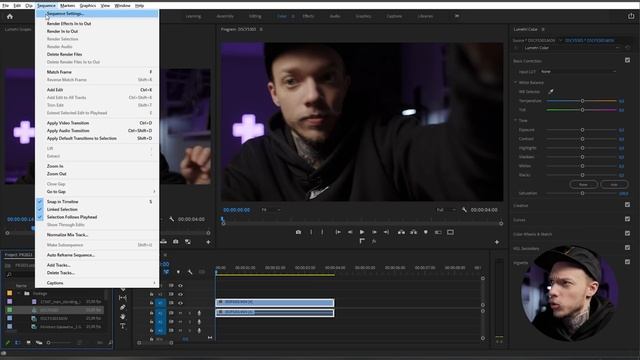
Task: Toggle Linked Selection menu option
Action: click(97, 209)
